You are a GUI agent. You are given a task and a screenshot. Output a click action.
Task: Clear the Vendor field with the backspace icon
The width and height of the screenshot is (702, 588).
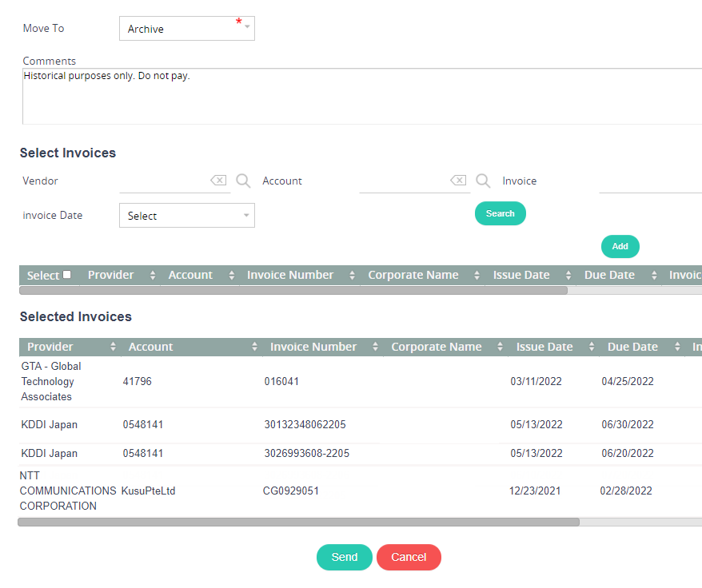(x=218, y=181)
